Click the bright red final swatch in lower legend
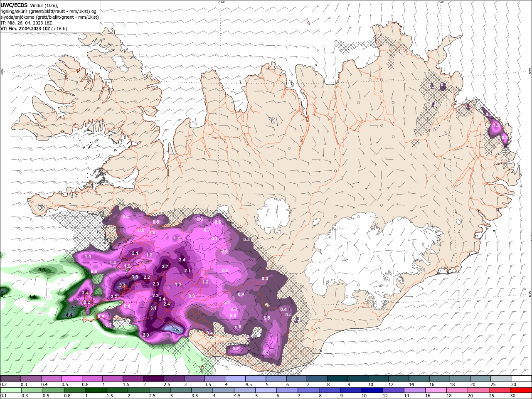 pyautogui.click(x=521, y=390)
